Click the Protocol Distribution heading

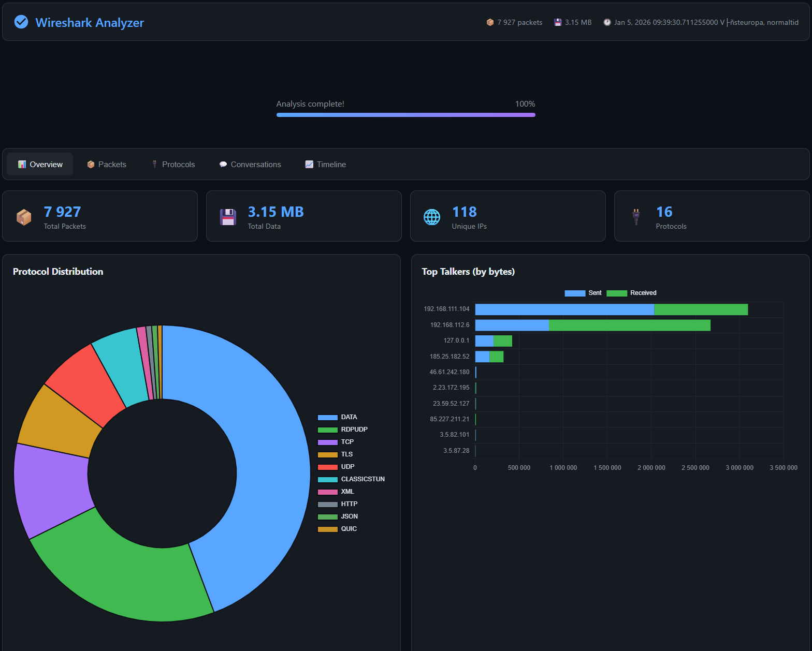58,272
